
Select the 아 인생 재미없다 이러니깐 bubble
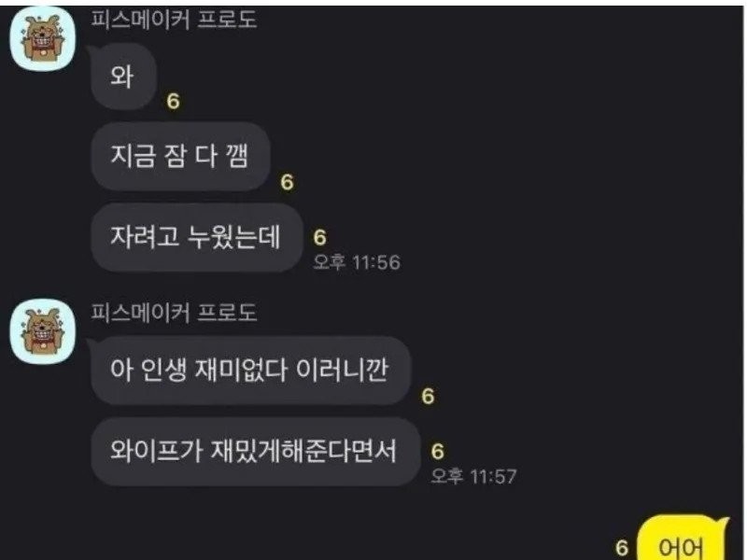tap(250, 370)
